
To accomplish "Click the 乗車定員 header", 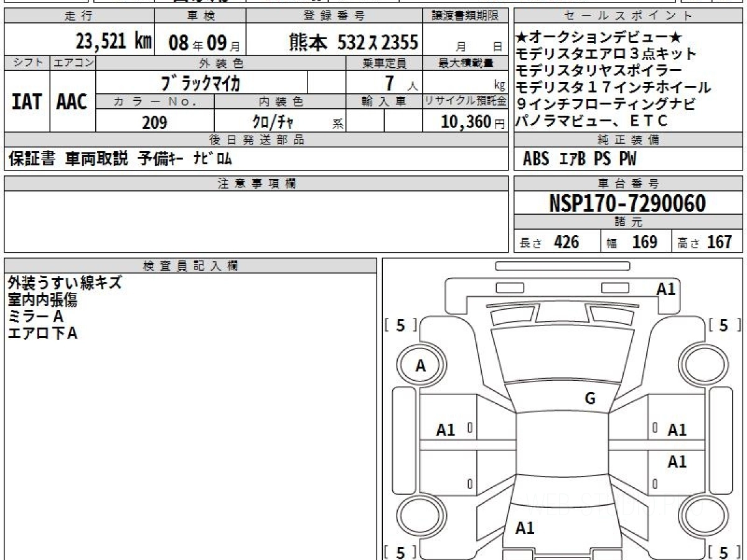I will coord(384,63).
